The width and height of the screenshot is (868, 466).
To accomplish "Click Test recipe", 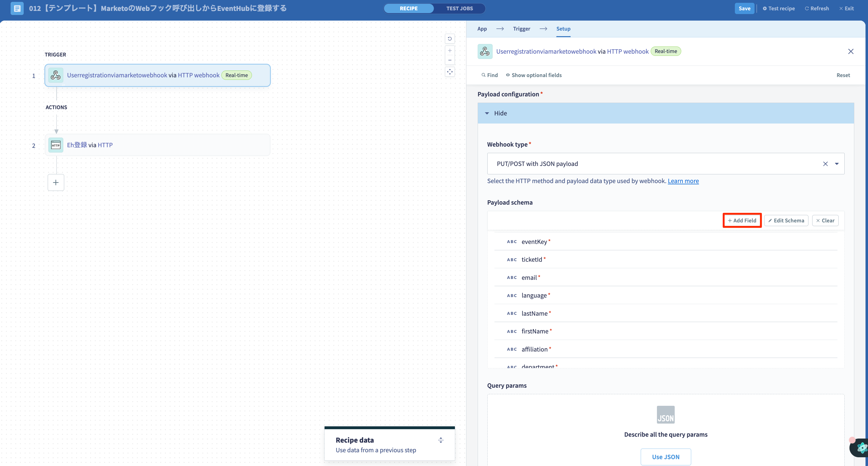I will 779,8.
